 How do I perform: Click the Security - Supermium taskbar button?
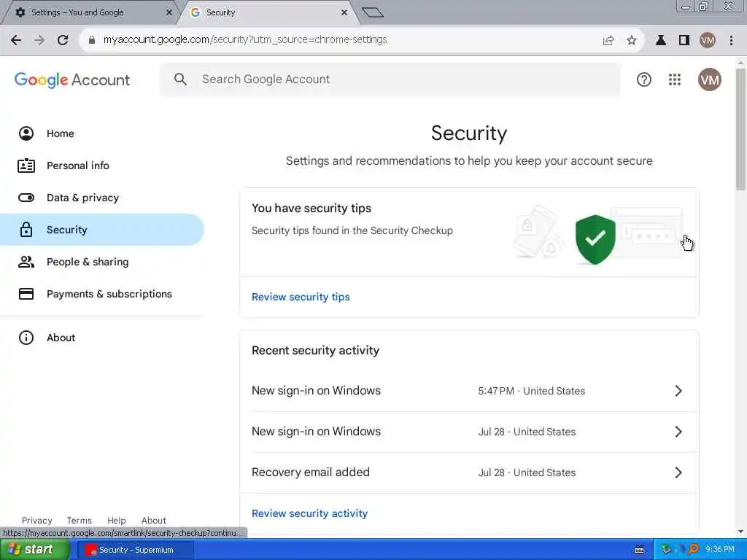[136, 550]
